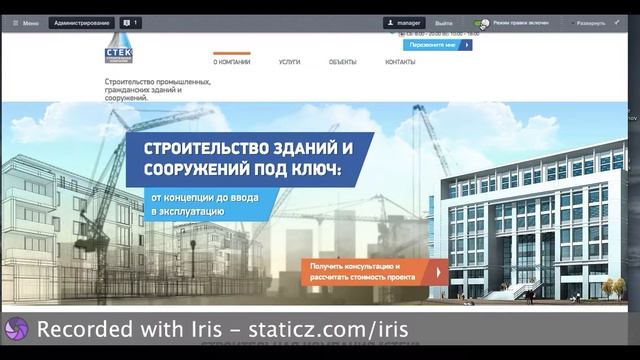The image size is (640, 360).
Task: Open the УСЛУГИ menu item
Action: (x=289, y=62)
